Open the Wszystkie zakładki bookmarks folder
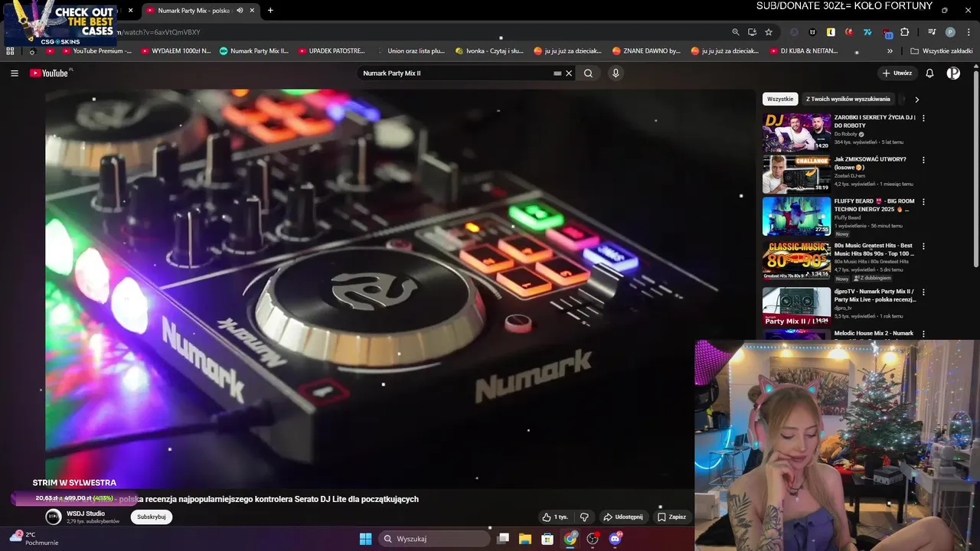980x551 pixels. click(942, 51)
